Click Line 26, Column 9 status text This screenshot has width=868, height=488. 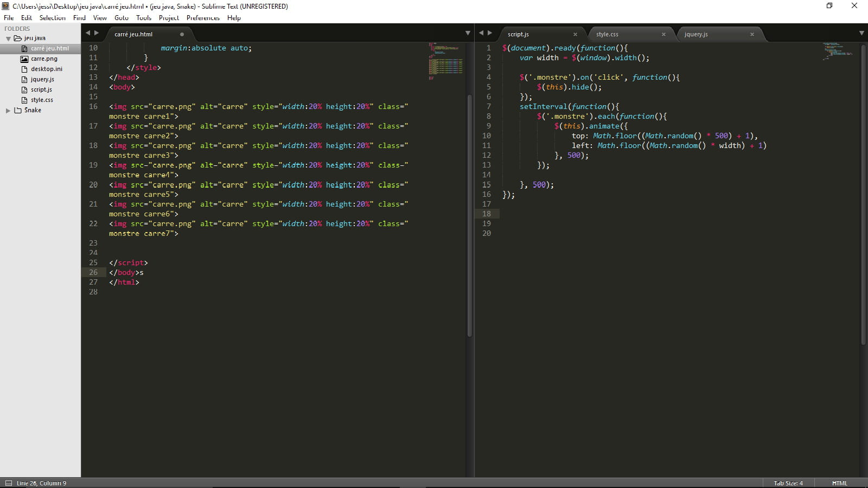[x=41, y=483]
